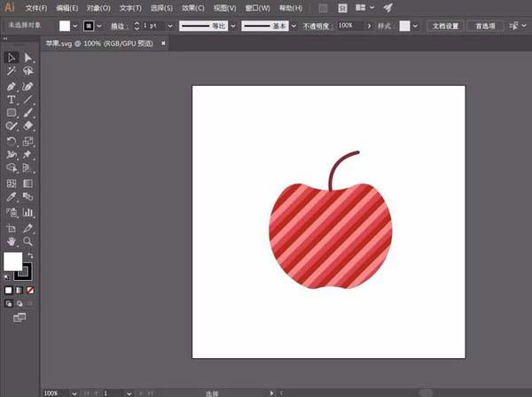This screenshot has width=532, height=397.
Task: Select the Line Segment tool
Action: point(27,99)
